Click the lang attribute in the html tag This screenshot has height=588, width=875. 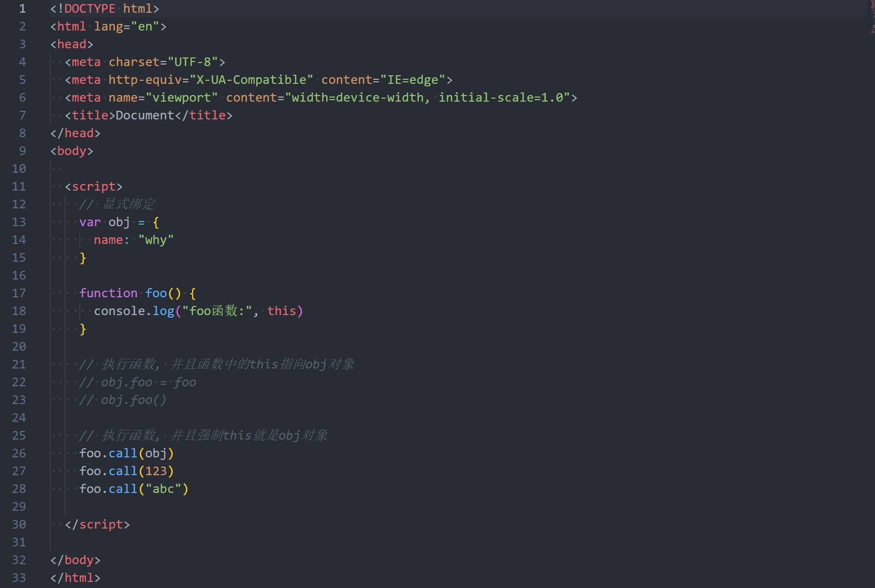(x=108, y=26)
